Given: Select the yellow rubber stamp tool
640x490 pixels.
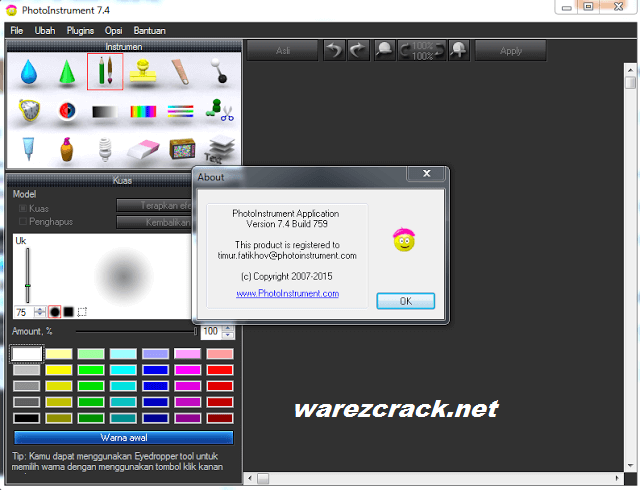Looking at the screenshot, I should [143, 72].
